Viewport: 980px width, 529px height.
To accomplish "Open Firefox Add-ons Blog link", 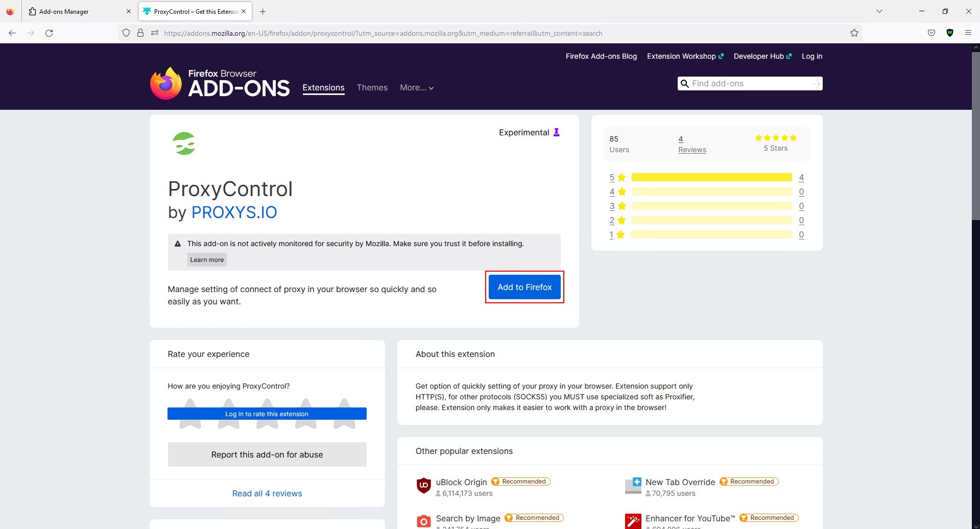I will click(x=601, y=56).
